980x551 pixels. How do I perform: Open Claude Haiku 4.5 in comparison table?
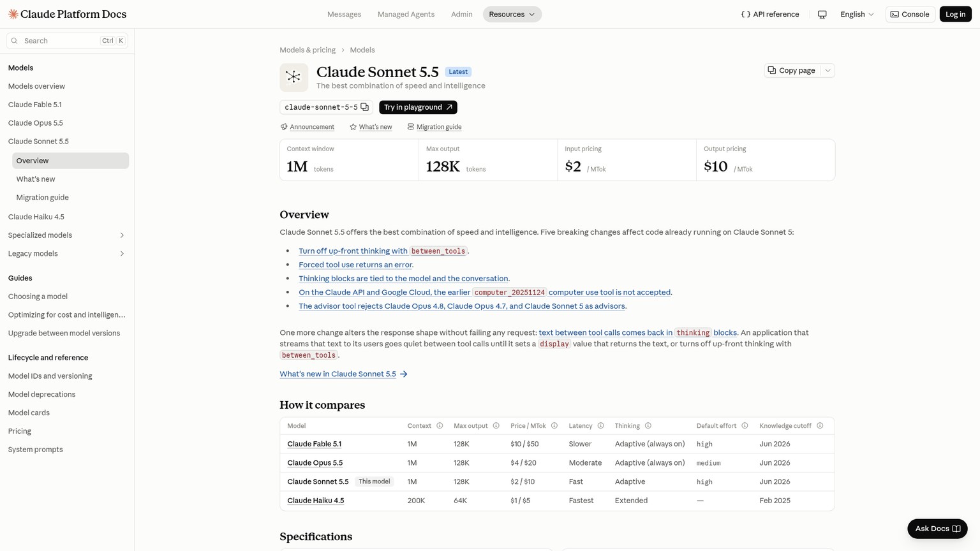coord(316,501)
